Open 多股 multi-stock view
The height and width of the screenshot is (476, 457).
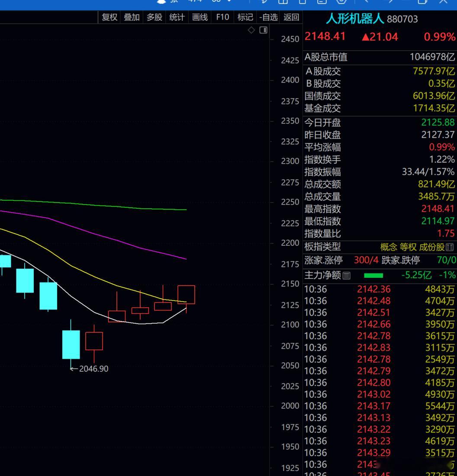(x=154, y=17)
